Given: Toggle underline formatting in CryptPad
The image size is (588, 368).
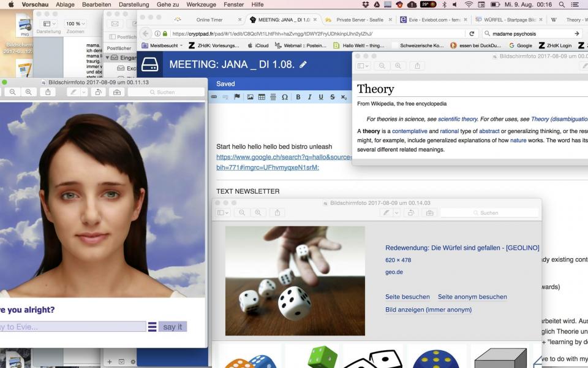Looking at the screenshot, I should coord(321,97).
